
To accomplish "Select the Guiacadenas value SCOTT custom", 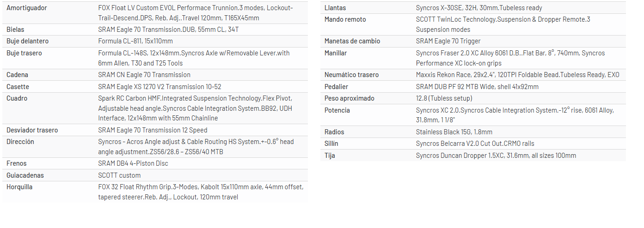I will click(119, 175).
